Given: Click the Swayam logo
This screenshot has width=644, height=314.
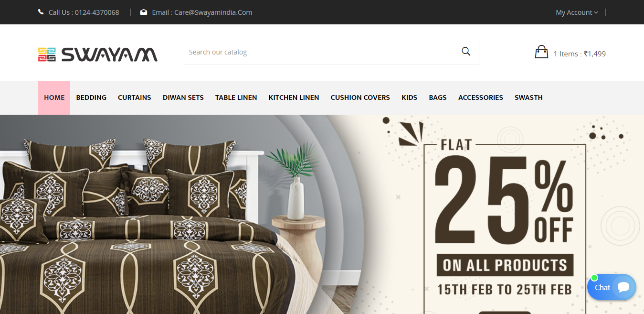Looking at the screenshot, I should click(x=98, y=54).
